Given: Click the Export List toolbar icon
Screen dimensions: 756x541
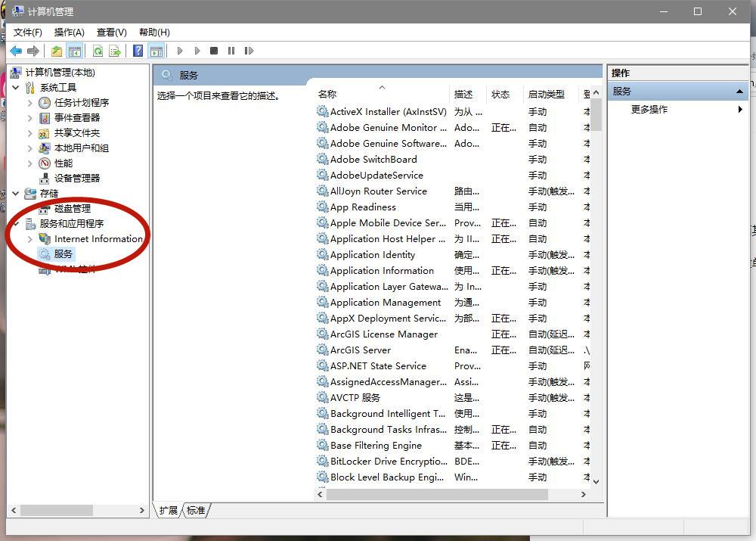Looking at the screenshot, I should pyautogui.click(x=115, y=51).
